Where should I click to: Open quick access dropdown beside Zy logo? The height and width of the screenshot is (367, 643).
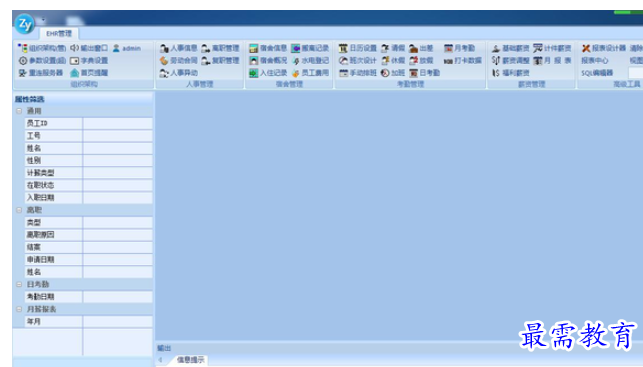(x=43, y=20)
